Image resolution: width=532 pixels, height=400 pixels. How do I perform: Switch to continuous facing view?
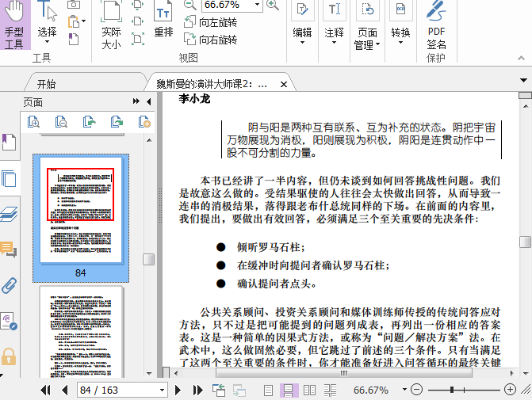click(x=330, y=390)
